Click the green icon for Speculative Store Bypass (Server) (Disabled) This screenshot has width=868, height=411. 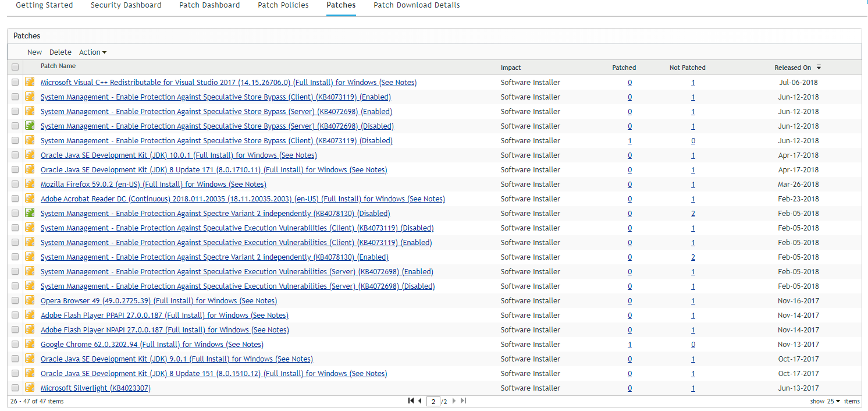coord(30,126)
